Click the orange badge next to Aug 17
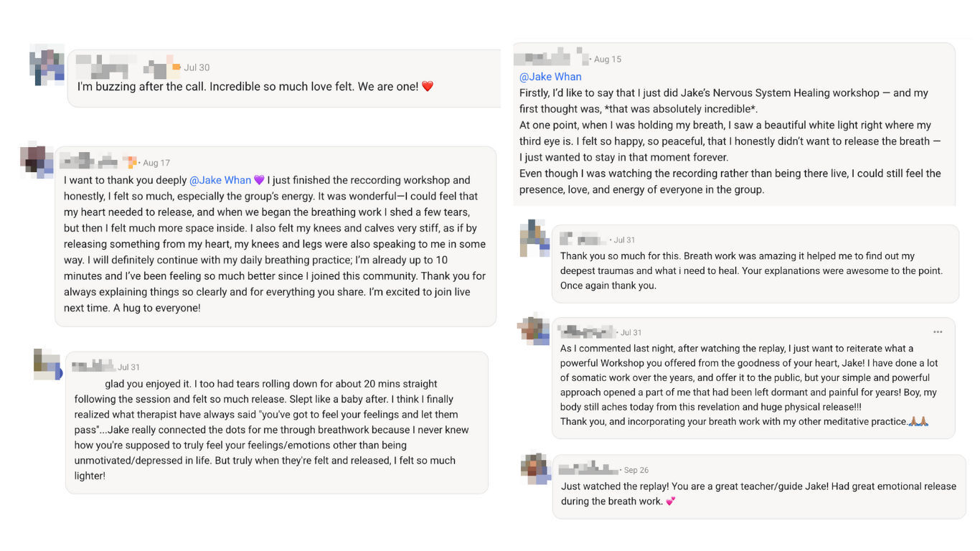The height and width of the screenshot is (551, 980). click(x=130, y=162)
